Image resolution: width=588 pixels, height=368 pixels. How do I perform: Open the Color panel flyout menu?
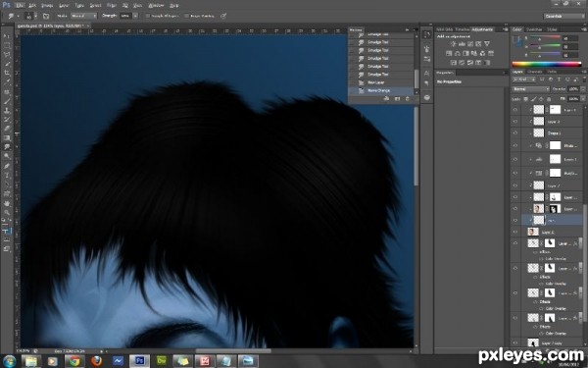pyautogui.click(x=584, y=29)
